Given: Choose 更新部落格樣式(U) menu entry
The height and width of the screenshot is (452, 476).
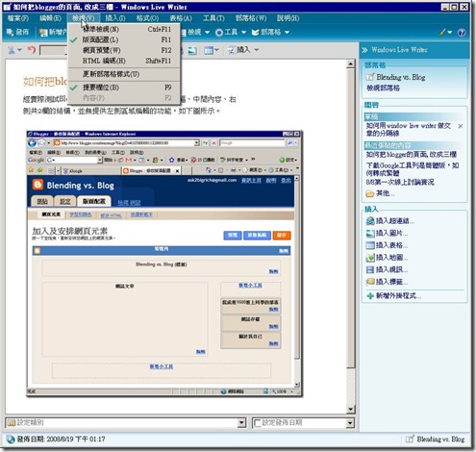Looking at the screenshot, I should 124,74.
